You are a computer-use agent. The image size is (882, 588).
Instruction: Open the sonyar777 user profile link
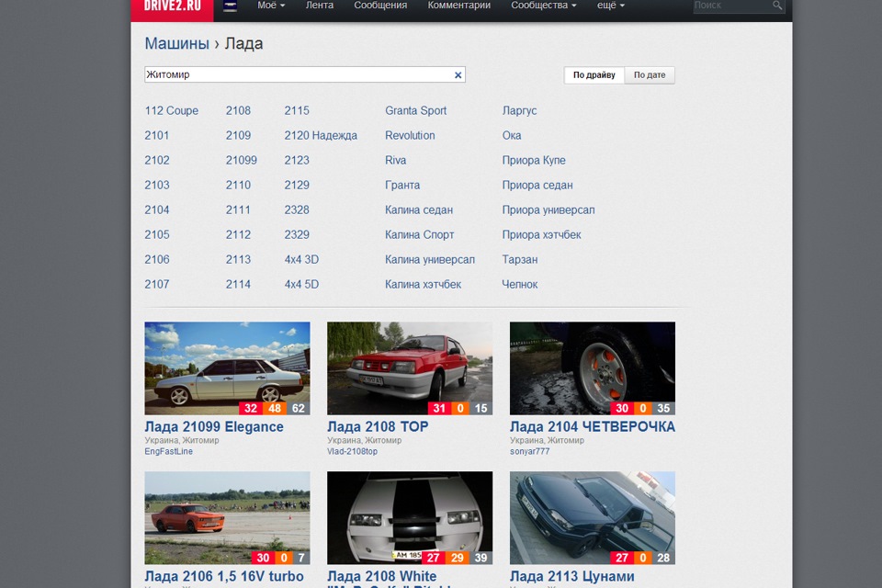click(529, 451)
